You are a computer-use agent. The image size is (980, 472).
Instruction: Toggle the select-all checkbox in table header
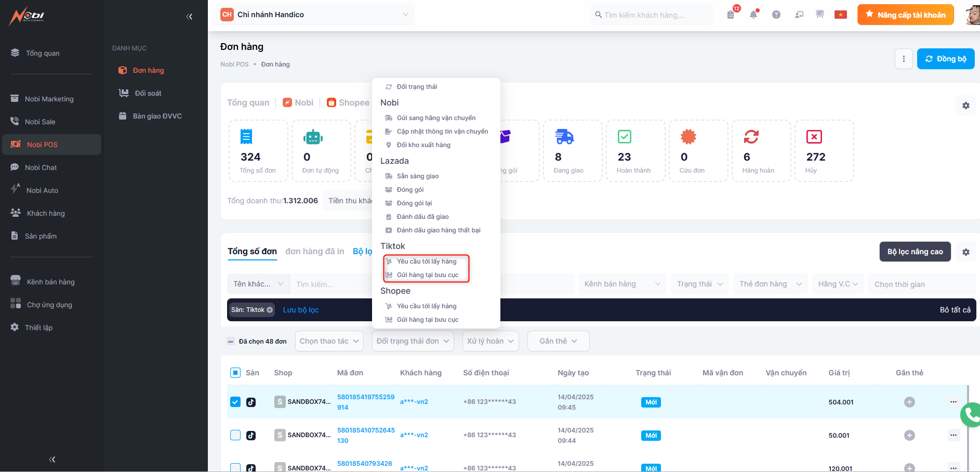[x=235, y=373]
